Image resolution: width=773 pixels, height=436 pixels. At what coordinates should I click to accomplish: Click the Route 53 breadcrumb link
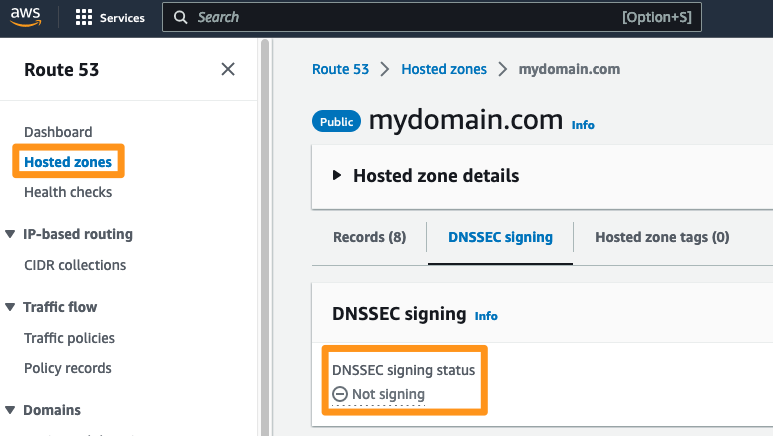tap(340, 69)
